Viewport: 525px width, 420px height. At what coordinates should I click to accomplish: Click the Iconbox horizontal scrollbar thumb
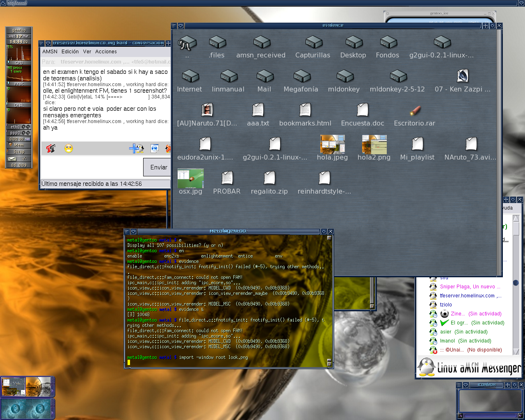(490, 416)
